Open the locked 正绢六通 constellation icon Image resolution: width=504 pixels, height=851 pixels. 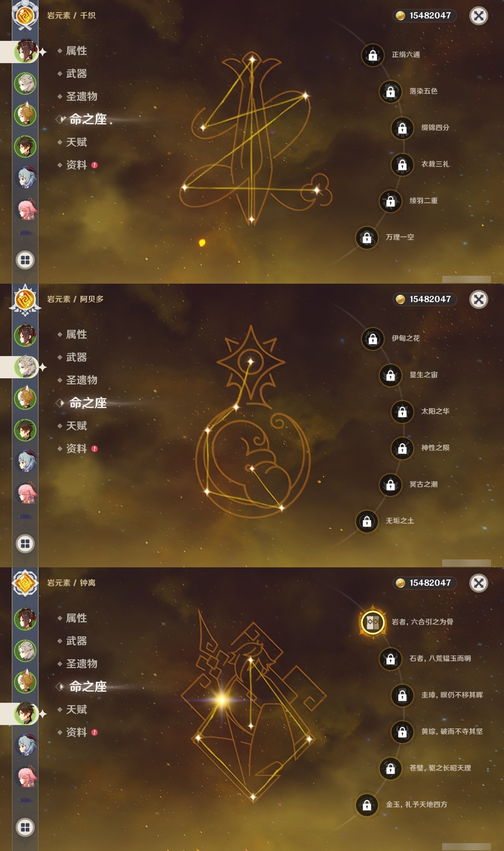point(372,55)
